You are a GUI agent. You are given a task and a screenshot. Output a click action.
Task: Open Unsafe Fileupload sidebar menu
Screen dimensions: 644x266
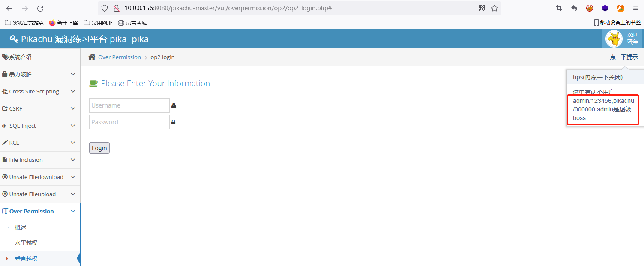(x=40, y=194)
